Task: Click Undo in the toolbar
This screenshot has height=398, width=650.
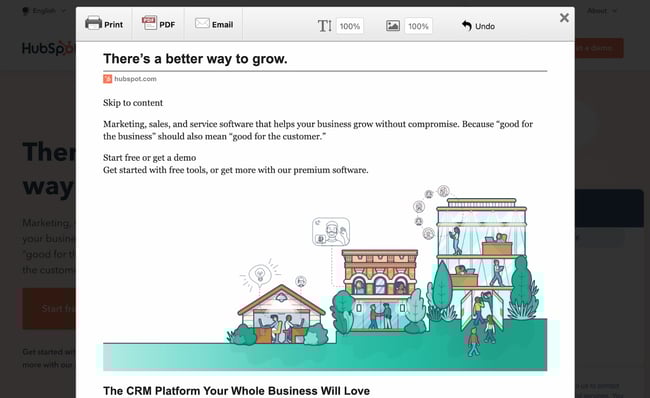Action: 478,26
